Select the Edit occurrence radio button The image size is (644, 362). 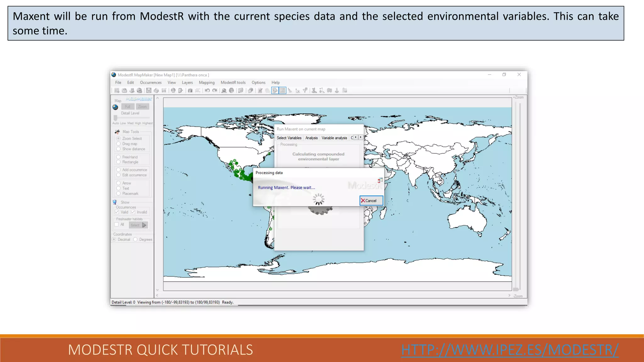click(119, 175)
